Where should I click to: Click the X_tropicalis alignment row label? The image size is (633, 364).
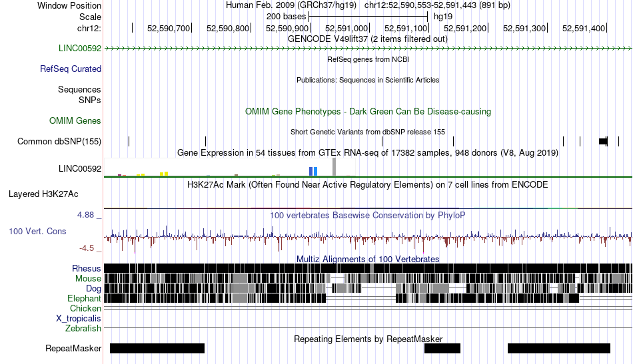79,319
